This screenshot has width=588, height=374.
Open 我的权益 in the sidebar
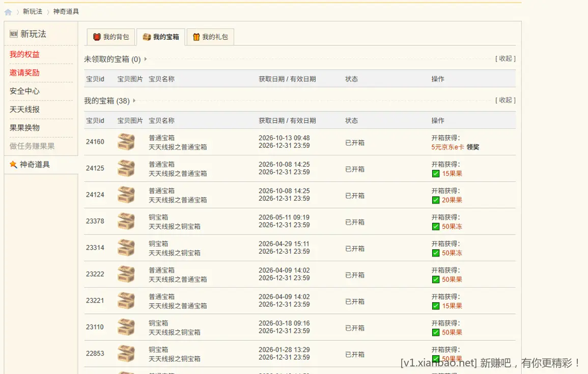pos(24,55)
